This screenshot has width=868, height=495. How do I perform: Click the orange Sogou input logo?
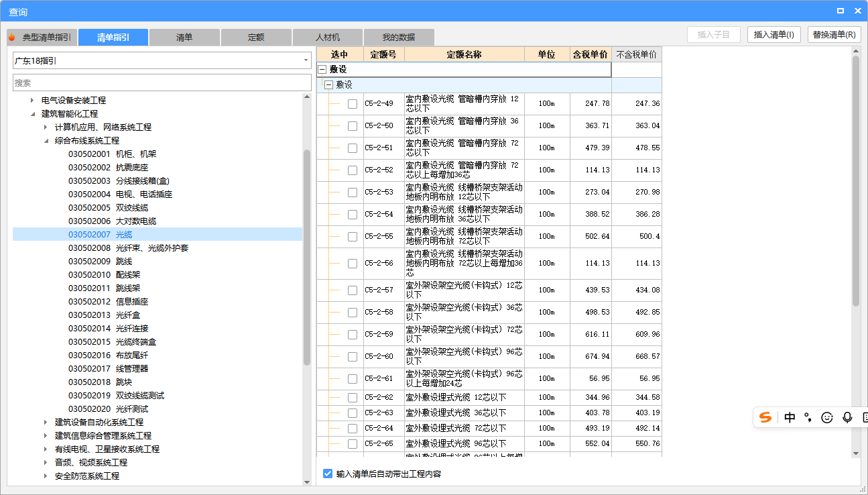(x=765, y=417)
